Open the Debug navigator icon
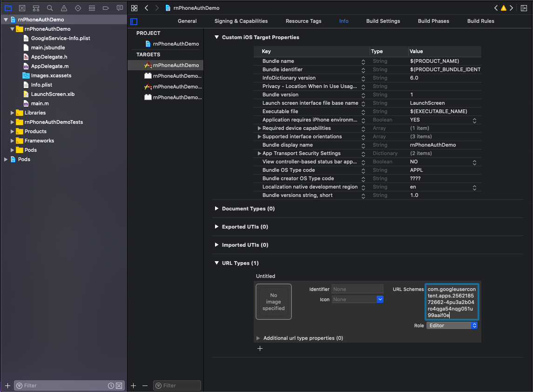Screen dimensions: 533x392 tap(92, 8)
